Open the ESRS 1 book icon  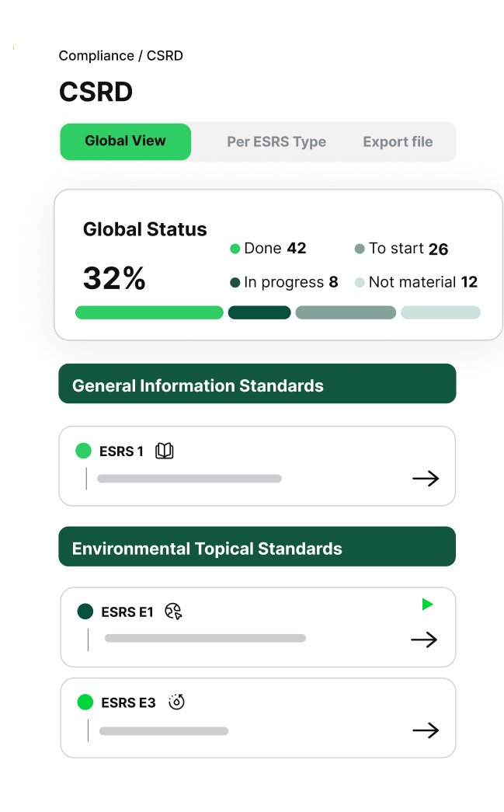tap(164, 451)
